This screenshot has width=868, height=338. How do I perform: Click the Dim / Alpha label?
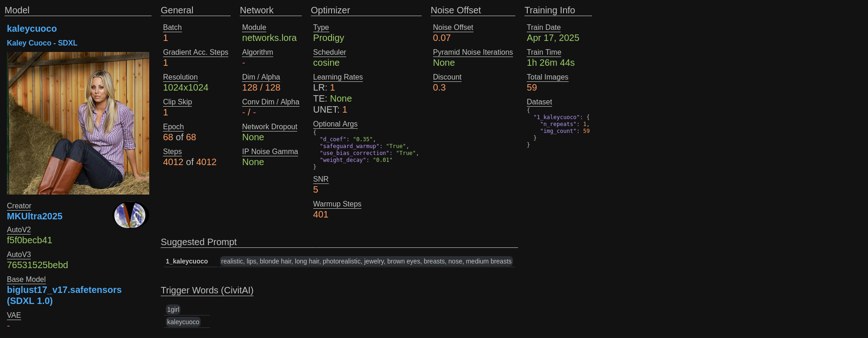261,77
